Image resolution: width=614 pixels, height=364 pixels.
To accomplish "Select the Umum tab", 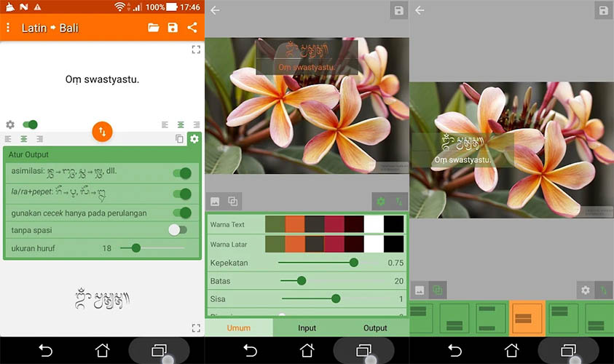I will pyautogui.click(x=238, y=328).
